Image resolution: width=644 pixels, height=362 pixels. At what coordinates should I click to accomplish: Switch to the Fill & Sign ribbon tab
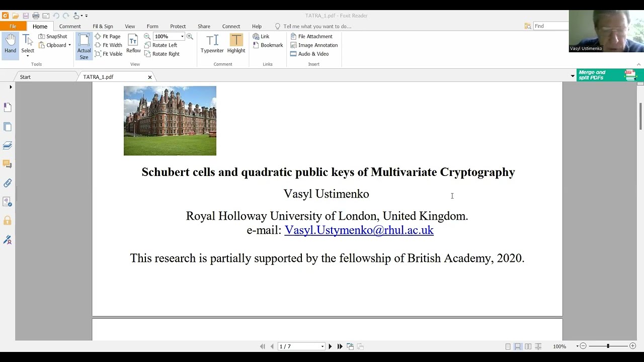103,26
